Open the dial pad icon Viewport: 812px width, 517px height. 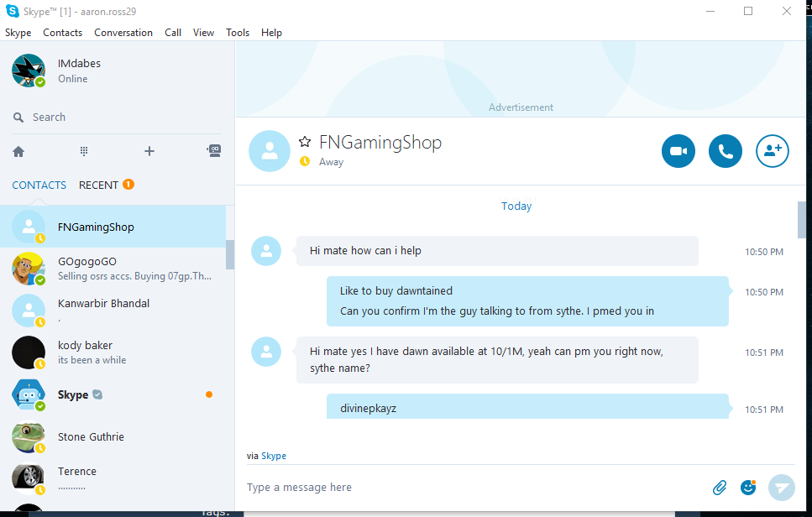click(x=84, y=151)
